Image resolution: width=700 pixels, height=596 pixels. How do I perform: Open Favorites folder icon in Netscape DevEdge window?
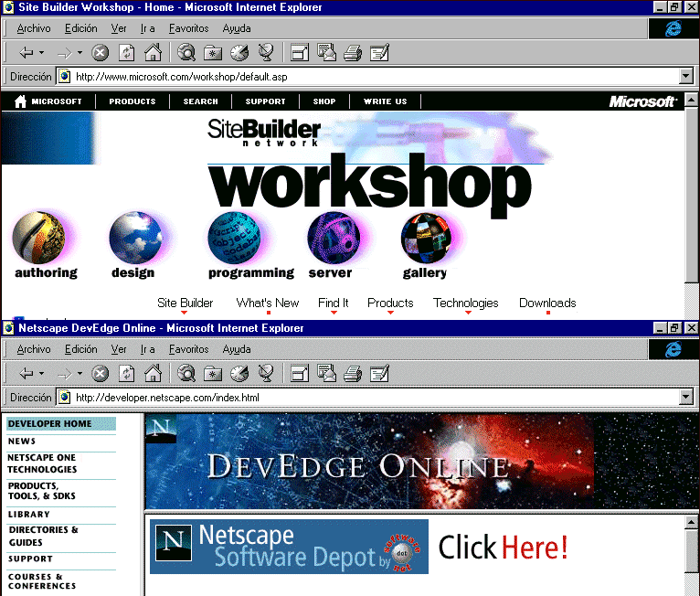click(x=213, y=373)
